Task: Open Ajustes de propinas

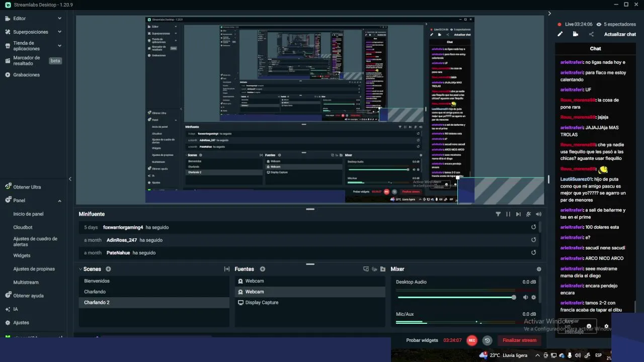Action: pos(34,269)
